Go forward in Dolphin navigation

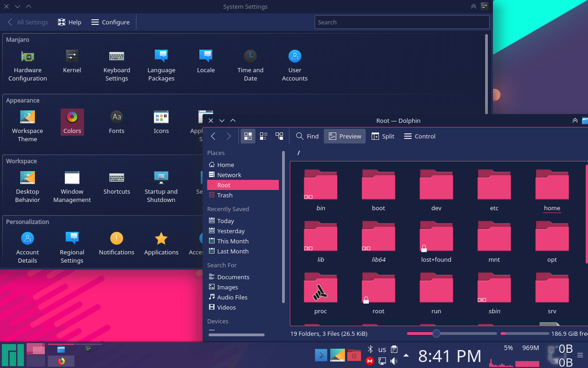(x=229, y=136)
